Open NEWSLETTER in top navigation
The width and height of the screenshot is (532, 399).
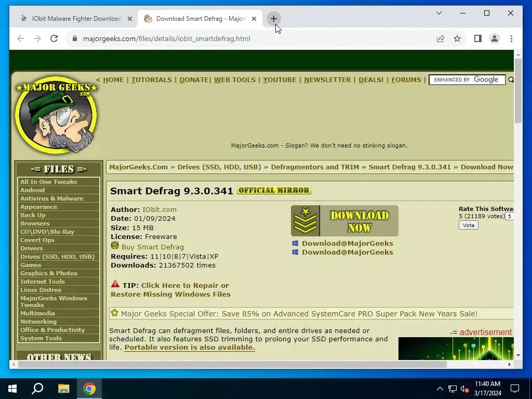pos(327,79)
